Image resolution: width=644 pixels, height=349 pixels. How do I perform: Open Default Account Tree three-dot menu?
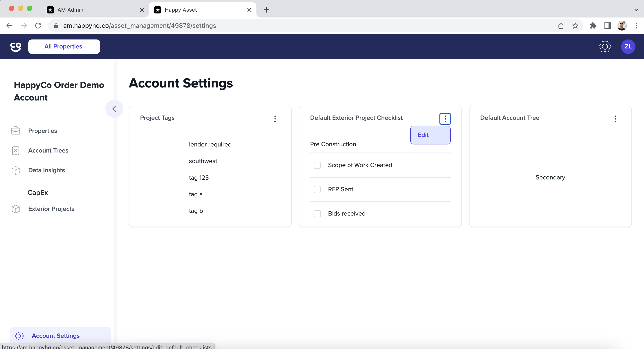pos(615,119)
